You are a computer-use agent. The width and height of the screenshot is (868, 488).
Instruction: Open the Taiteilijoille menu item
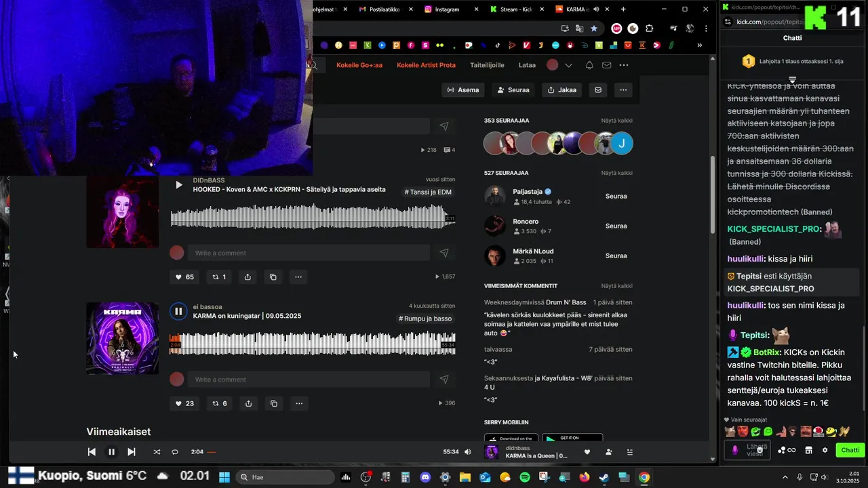[487, 65]
